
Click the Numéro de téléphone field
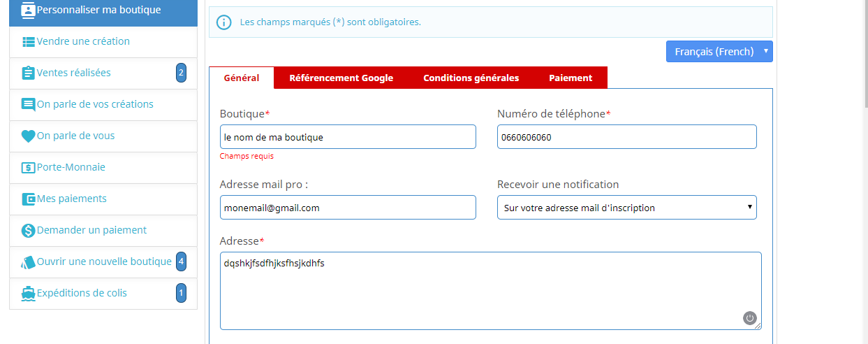coord(626,137)
